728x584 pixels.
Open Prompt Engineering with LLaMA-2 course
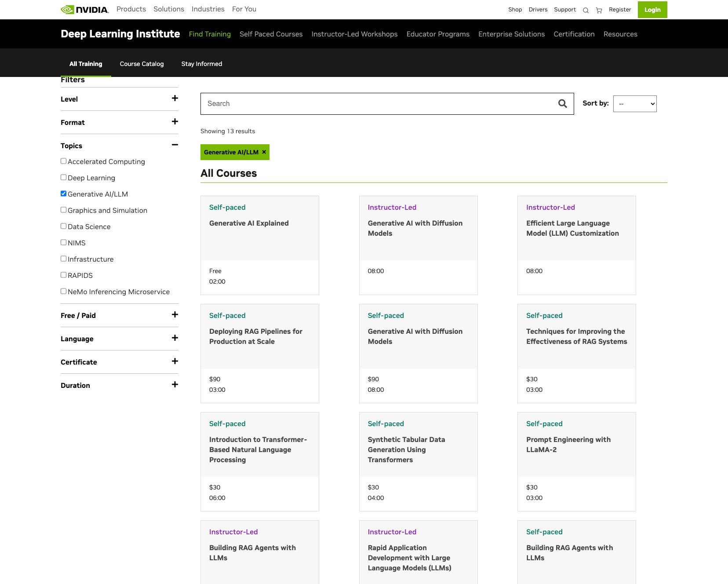(577, 462)
